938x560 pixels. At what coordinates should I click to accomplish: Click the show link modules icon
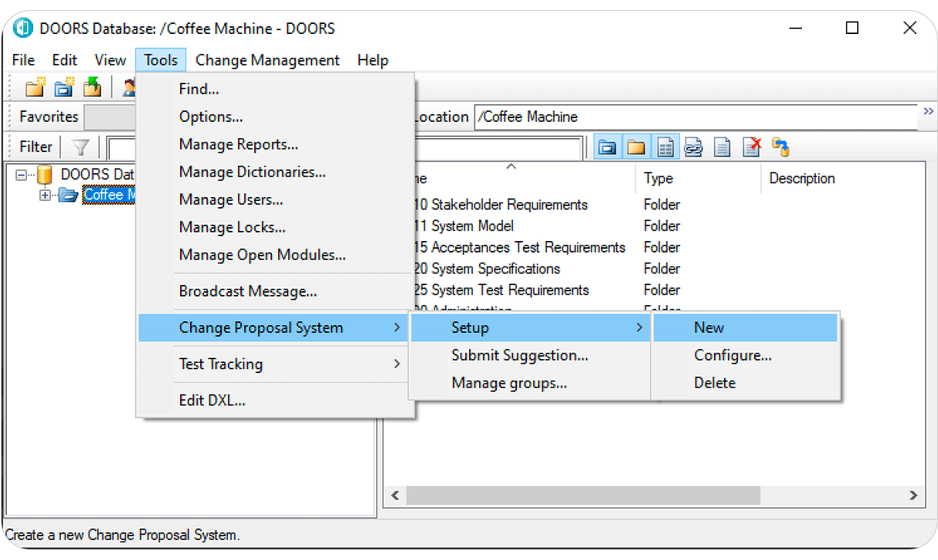click(693, 147)
